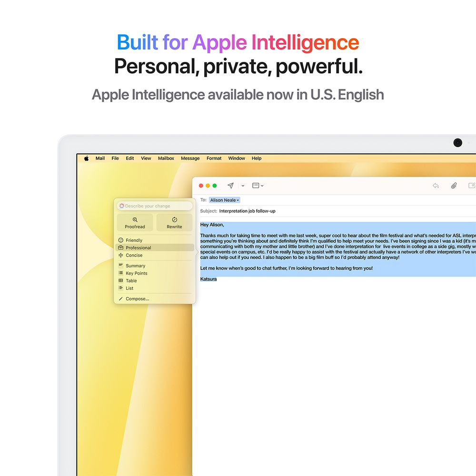Click the Send message paper plane icon

coord(230,186)
